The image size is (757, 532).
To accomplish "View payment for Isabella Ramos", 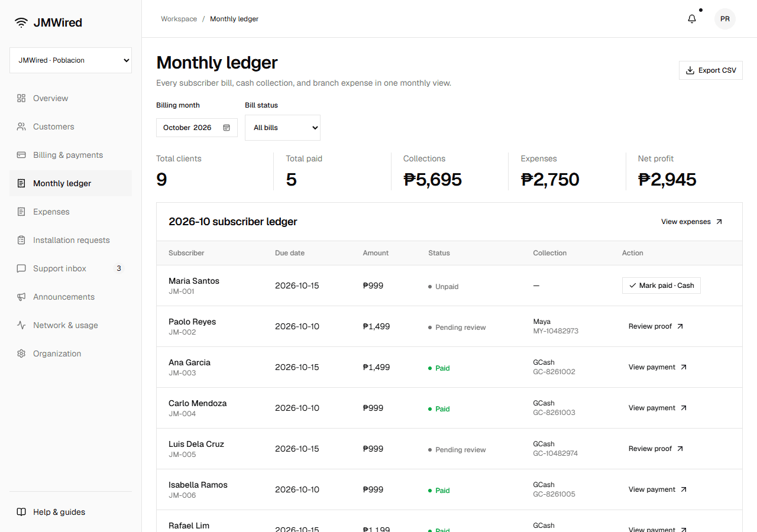I will tap(658, 489).
